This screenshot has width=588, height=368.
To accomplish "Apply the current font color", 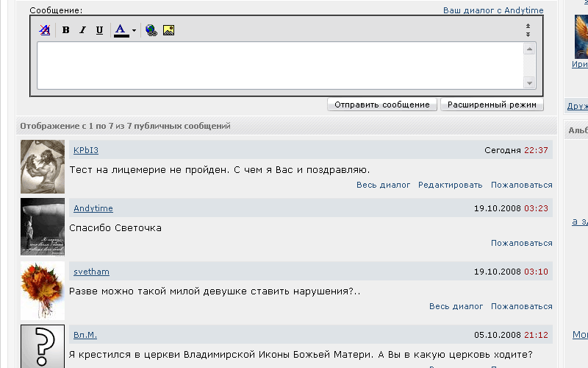I will 121,30.
